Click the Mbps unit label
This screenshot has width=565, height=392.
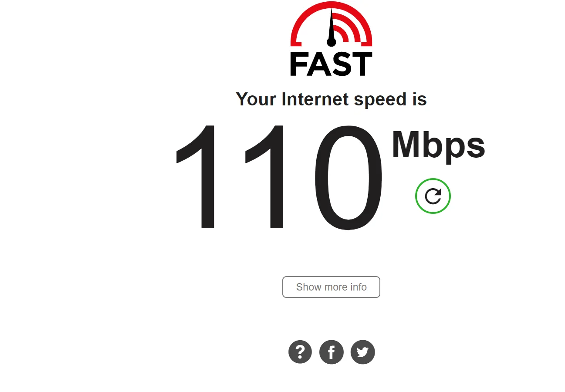tap(438, 146)
